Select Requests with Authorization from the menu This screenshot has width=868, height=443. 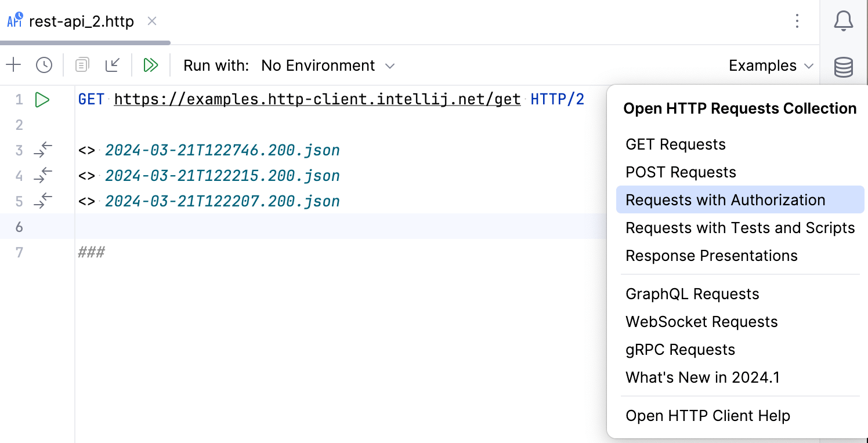pyautogui.click(x=725, y=199)
